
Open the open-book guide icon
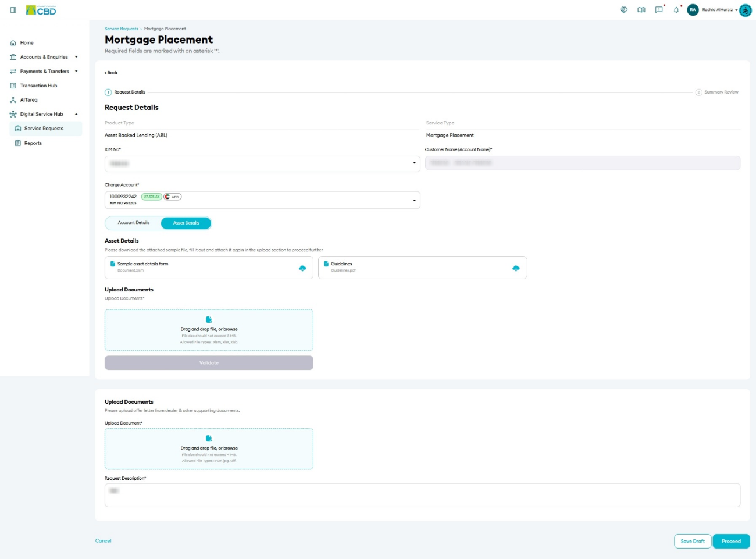tap(641, 10)
